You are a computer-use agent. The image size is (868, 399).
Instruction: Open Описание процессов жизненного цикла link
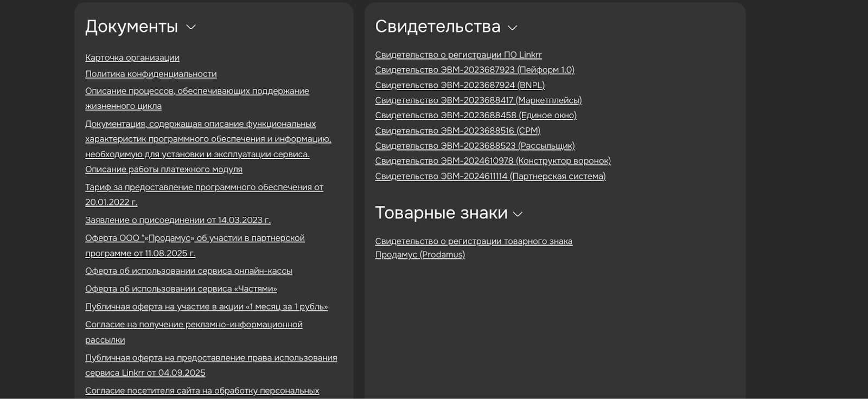click(x=197, y=98)
